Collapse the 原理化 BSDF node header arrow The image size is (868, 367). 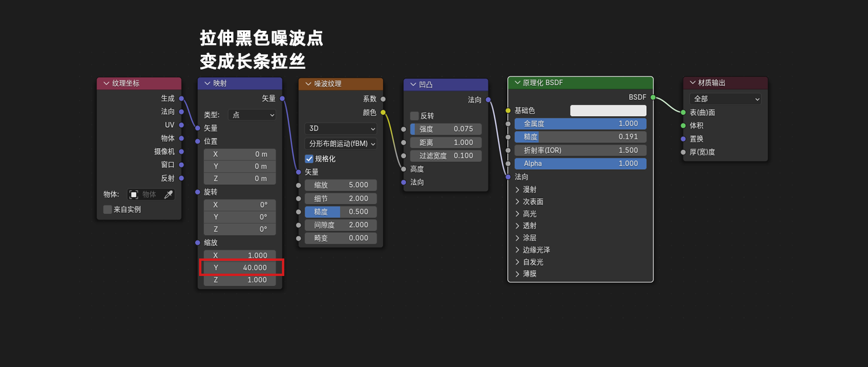517,83
